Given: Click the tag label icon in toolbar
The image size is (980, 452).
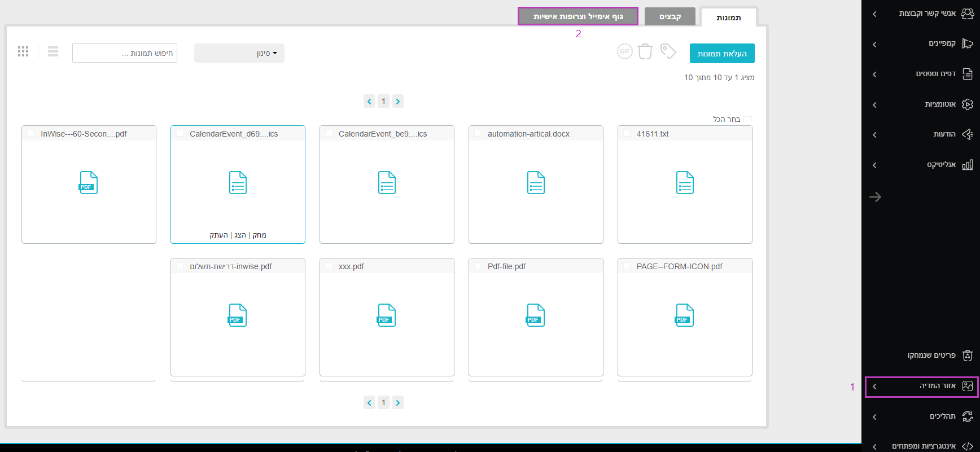Looking at the screenshot, I should [668, 51].
